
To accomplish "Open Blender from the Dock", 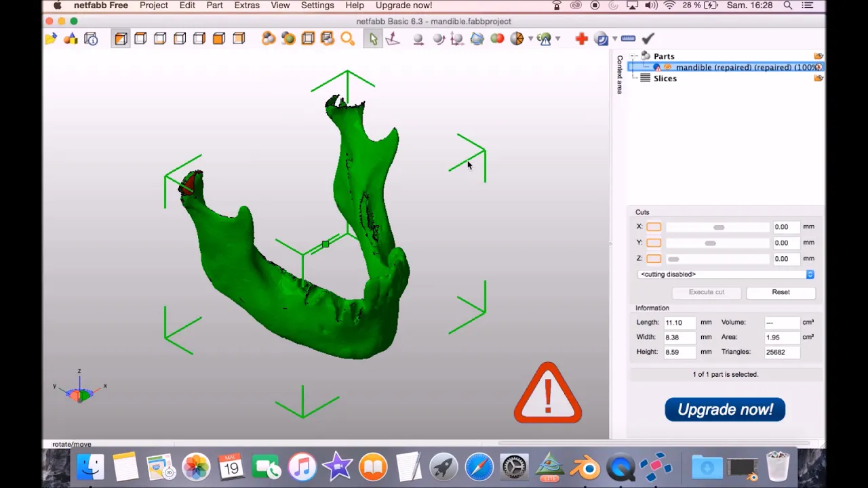I will [585, 468].
